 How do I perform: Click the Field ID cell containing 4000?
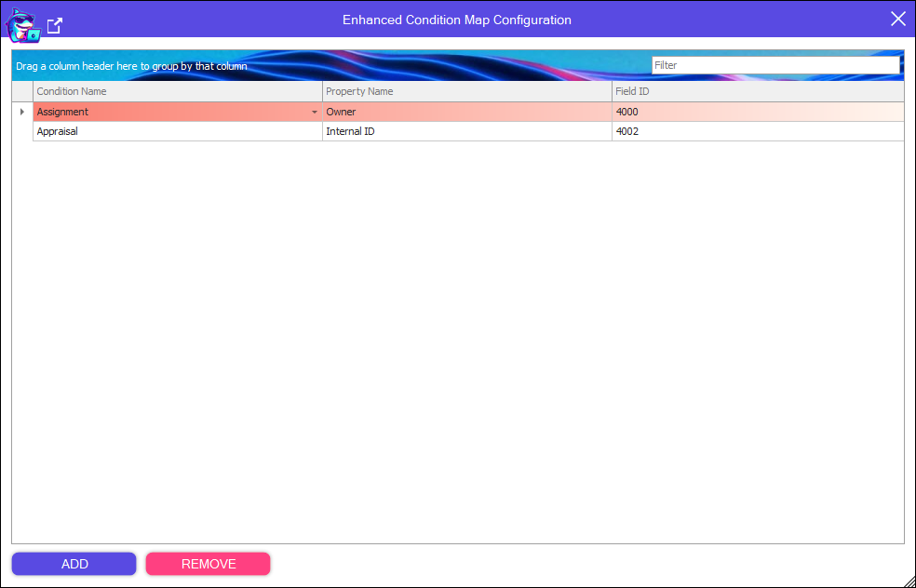[x=756, y=112]
